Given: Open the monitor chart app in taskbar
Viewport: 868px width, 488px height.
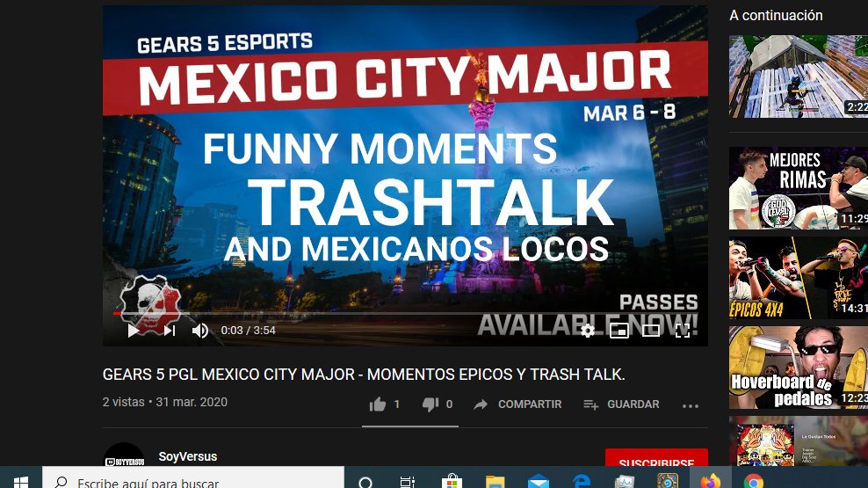Looking at the screenshot, I should pos(625,482).
